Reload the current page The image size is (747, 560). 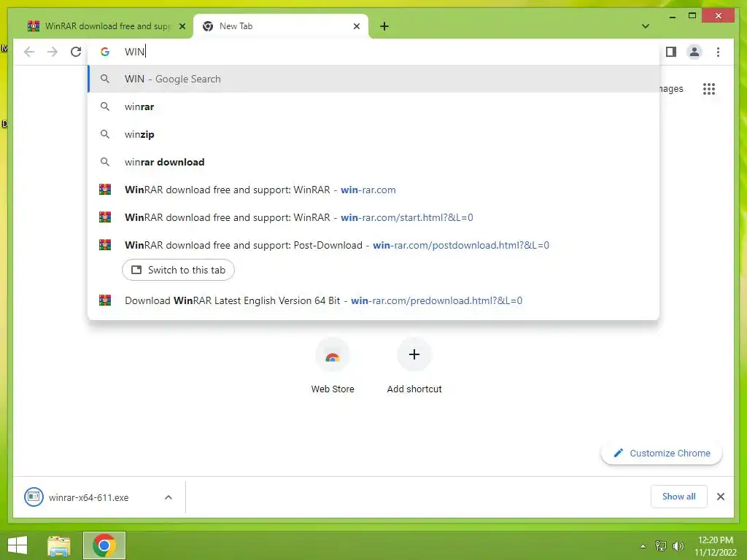[76, 52]
